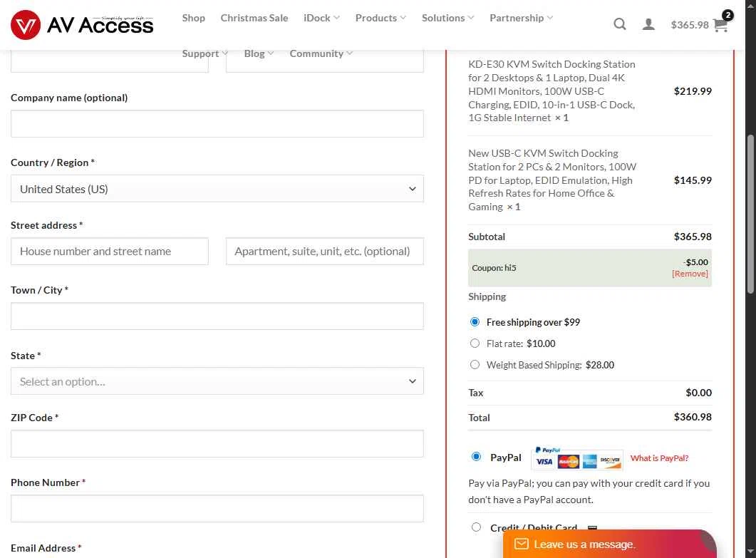The width and height of the screenshot is (756, 558).
Task: Click the $145.99 item price
Action: click(x=693, y=180)
